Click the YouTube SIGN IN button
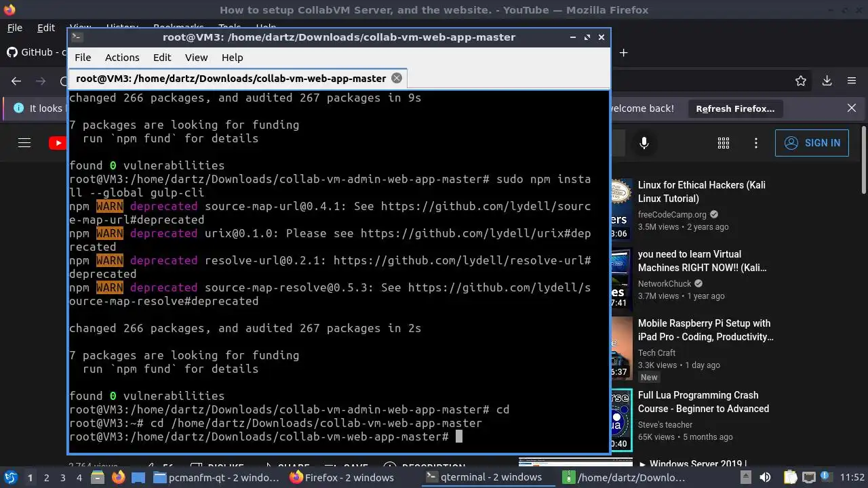868x488 pixels. point(812,143)
